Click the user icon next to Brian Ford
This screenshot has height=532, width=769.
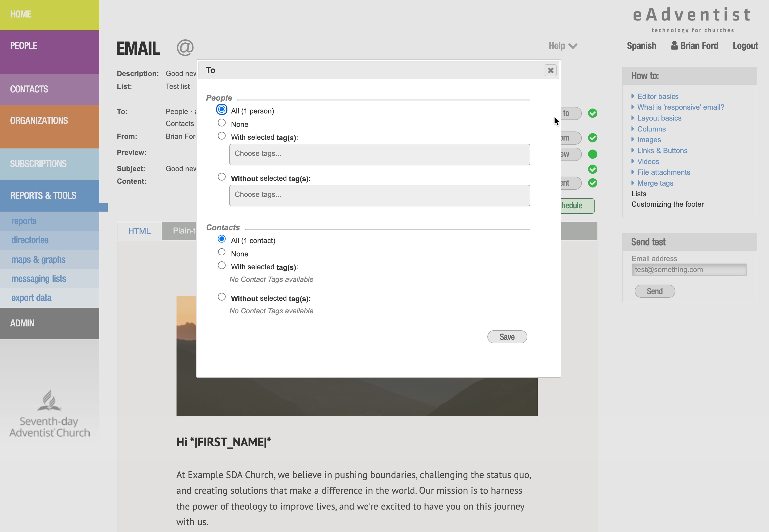(674, 45)
